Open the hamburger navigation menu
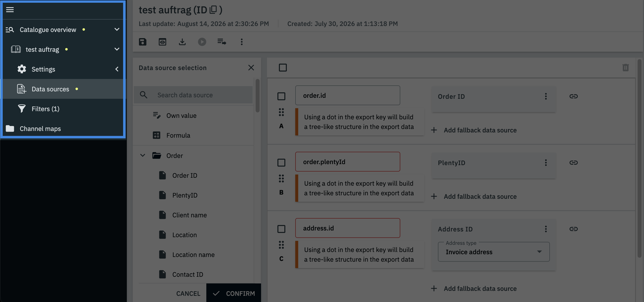 (x=10, y=10)
